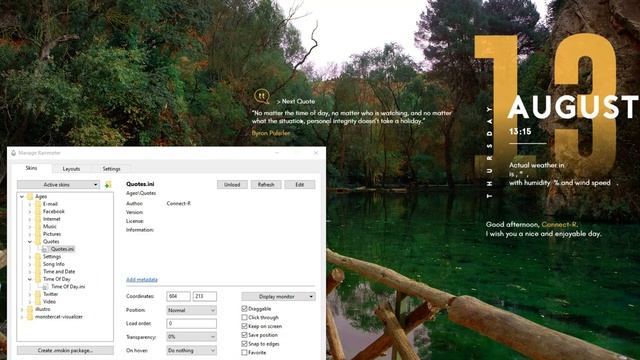The height and width of the screenshot is (360, 640).
Task: Click the Pictures folder icon
Action: pos(38,234)
